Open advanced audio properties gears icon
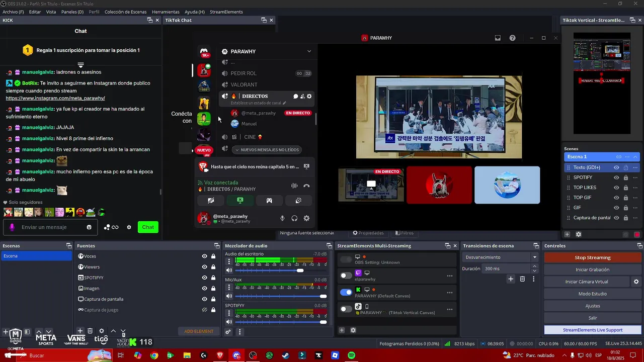The height and width of the screenshot is (362, 644). pyautogui.click(x=228, y=332)
